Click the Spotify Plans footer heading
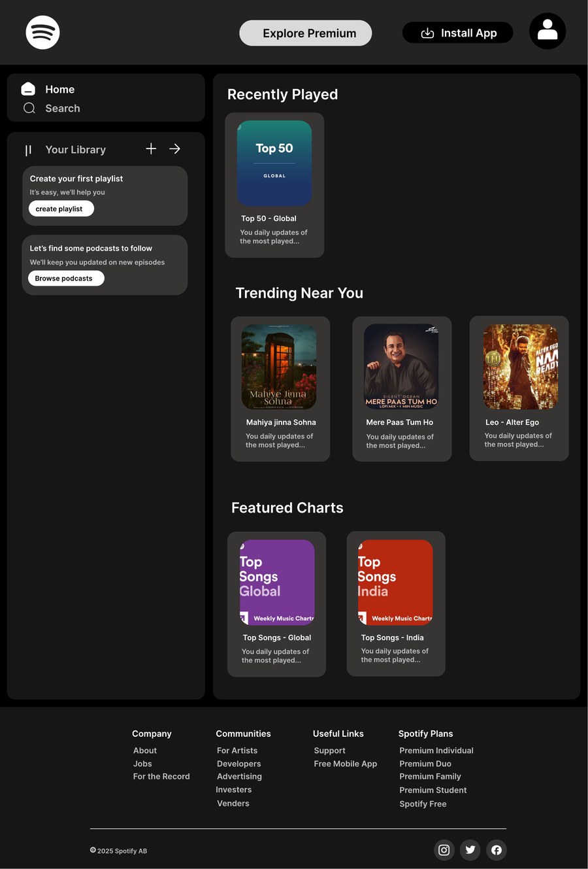Image resolution: width=588 pixels, height=869 pixels. 426,734
